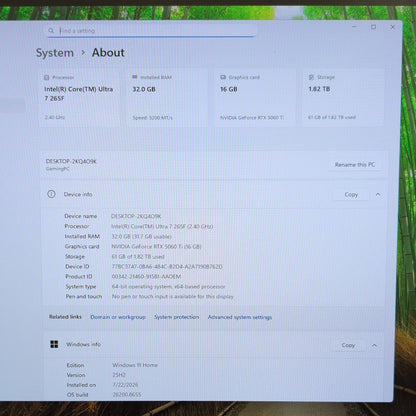Open Advanced system settings link
This screenshot has height=416, width=416.
(x=240, y=317)
